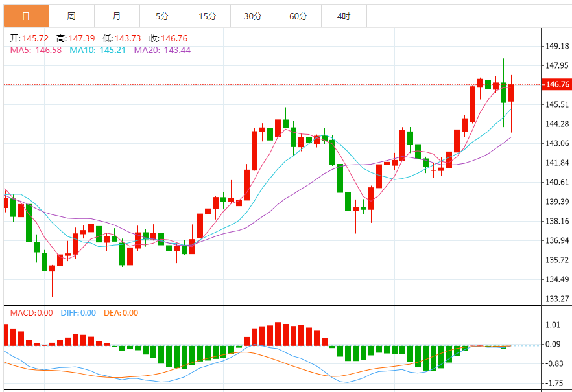Click the 141.84 price axis label
The image size is (572, 392).
[557, 163]
